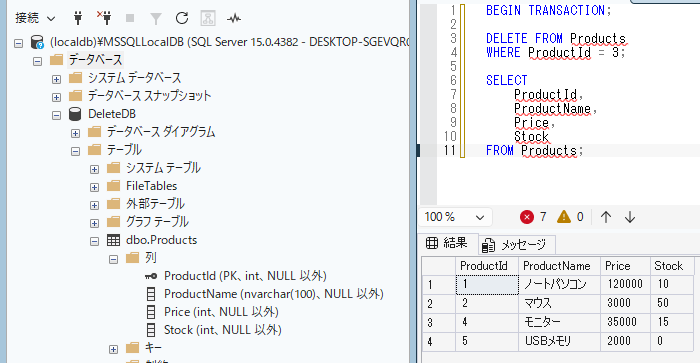700x363 pixels.
Task: Select Stock (int、NULL 以外) column
Action: 222,330
